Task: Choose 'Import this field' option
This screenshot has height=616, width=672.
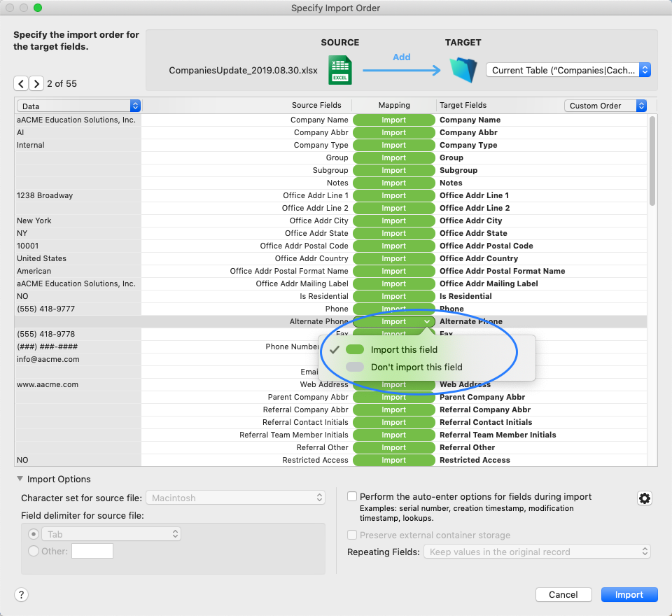Action: click(404, 349)
